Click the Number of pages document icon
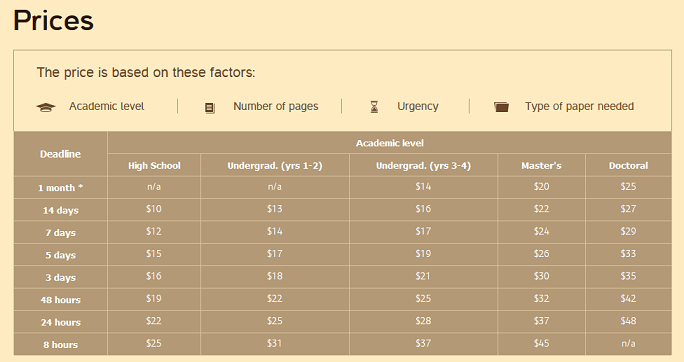The image size is (684, 362). [x=210, y=108]
